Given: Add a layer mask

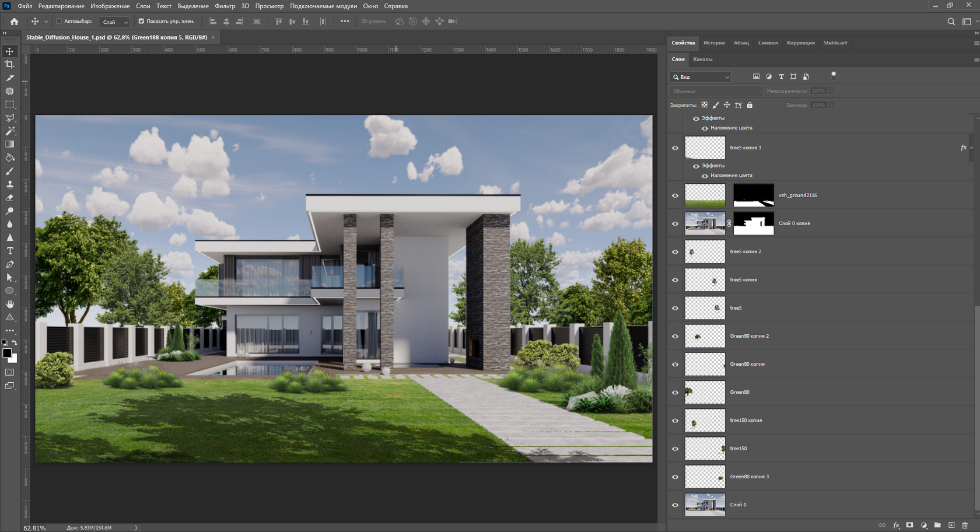Looking at the screenshot, I should (x=909, y=525).
